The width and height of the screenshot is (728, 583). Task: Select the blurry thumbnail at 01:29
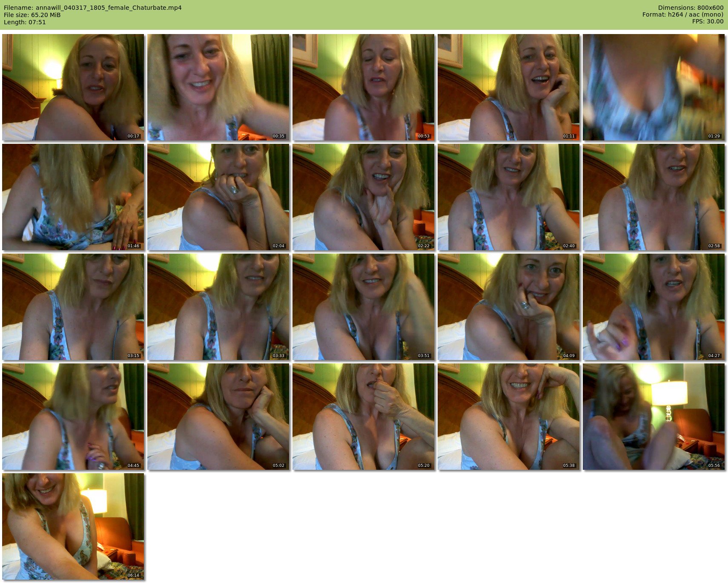coord(653,87)
